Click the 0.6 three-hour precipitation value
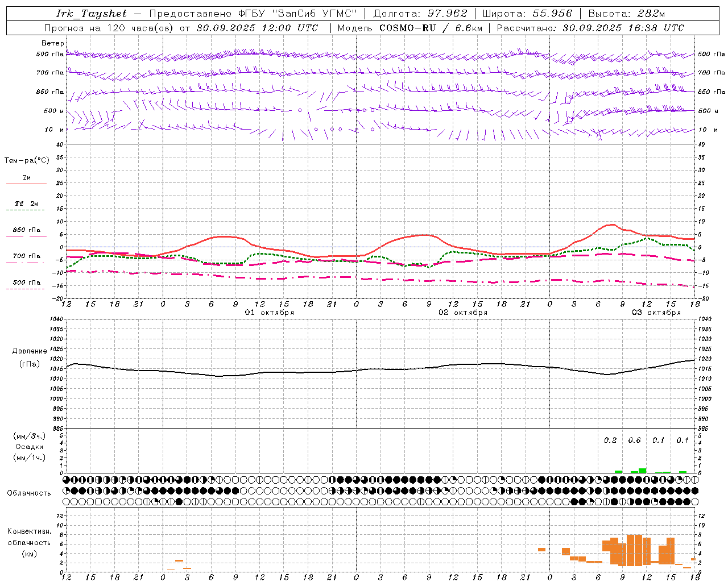The width and height of the screenshot is (728, 582). coord(634,440)
